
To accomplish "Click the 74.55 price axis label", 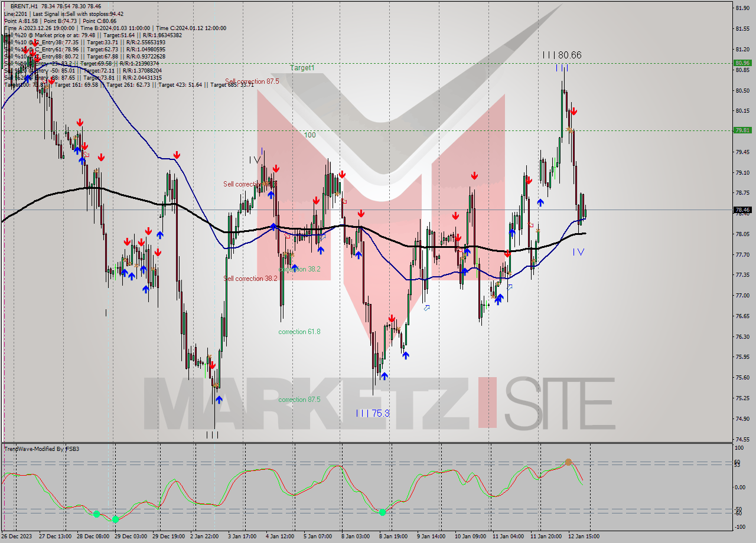I will (x=742, y=439).
